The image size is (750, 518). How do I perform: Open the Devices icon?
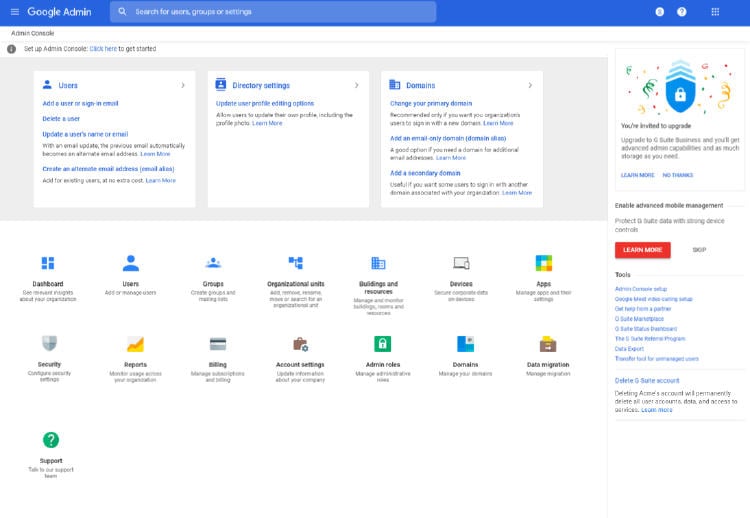tap(461, 263)
